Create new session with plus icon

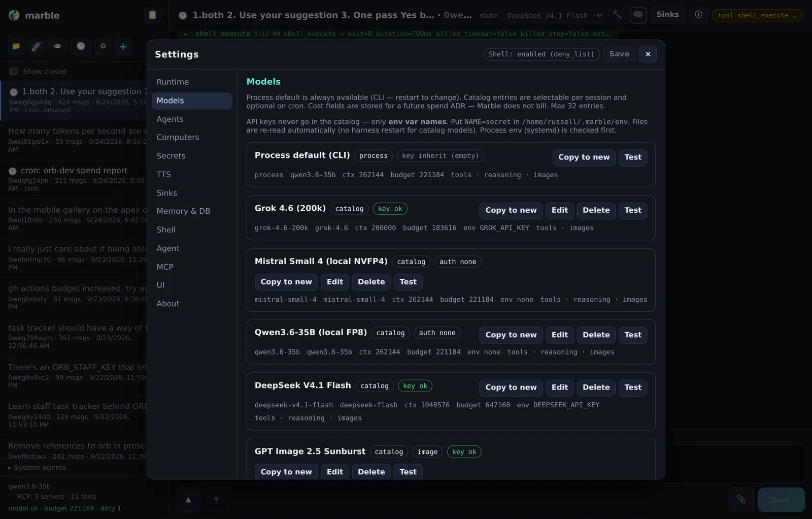pyautogui.click(x=123, y=47)
